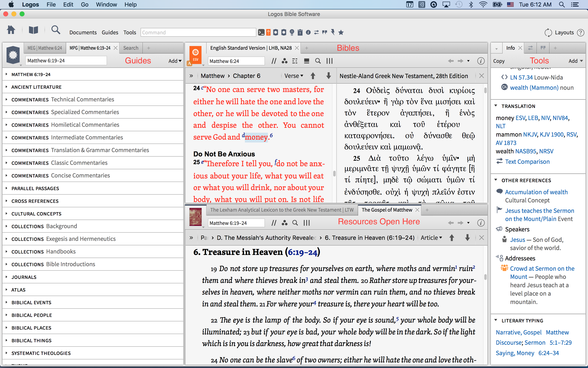Click in the Command input box
Screen dimensions: 588x368
coord(198,32)
